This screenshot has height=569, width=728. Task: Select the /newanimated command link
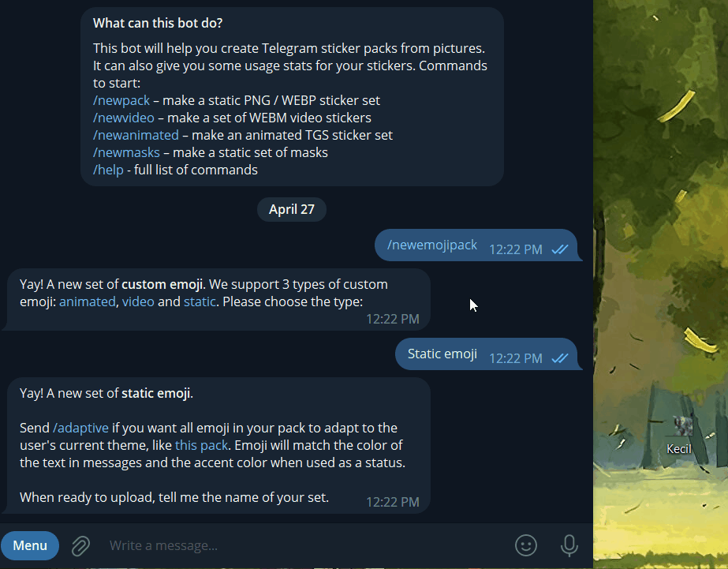click(x=136, y=135)
